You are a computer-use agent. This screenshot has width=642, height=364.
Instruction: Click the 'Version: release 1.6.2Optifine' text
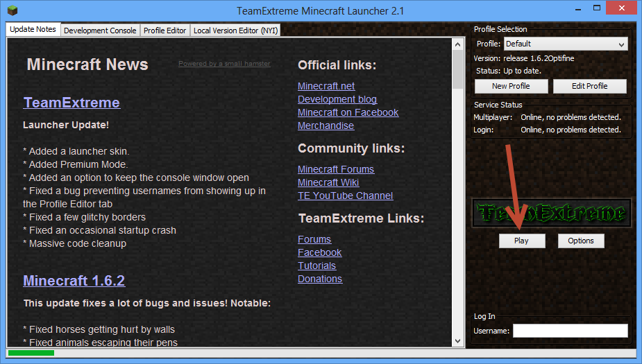(x=524, y=58)
